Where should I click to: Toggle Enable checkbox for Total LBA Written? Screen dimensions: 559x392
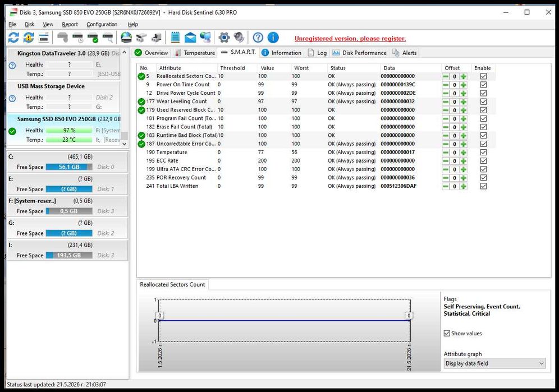483,186
